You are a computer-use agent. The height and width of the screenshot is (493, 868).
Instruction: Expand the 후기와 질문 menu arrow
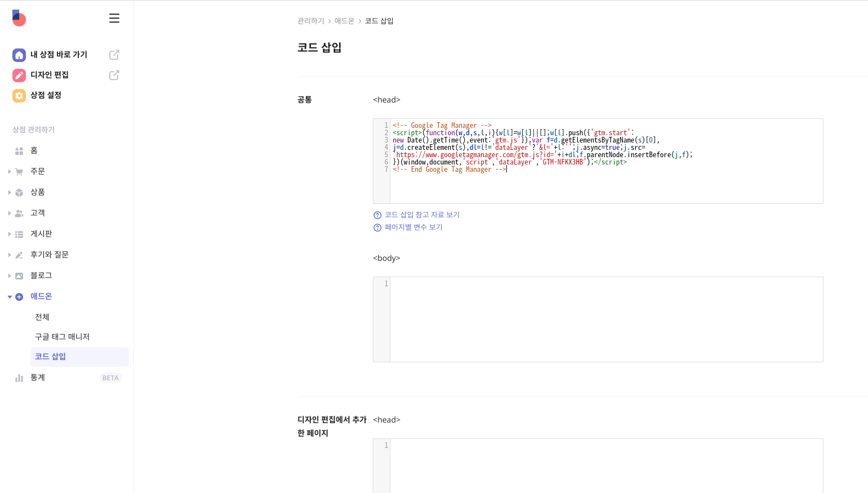10,255
